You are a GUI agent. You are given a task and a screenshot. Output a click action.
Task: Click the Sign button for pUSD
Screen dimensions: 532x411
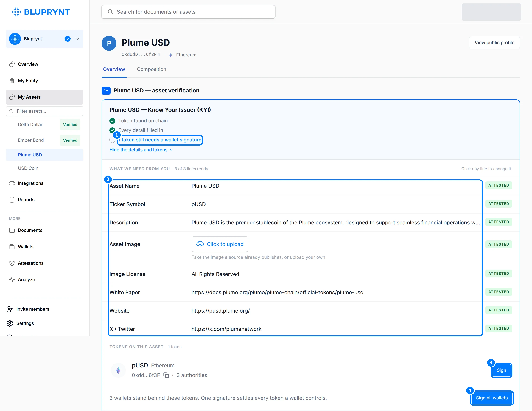pos(502,370)
